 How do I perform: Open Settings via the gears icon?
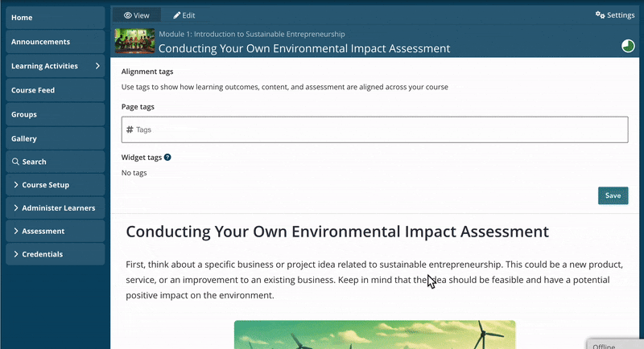point(600,15)
